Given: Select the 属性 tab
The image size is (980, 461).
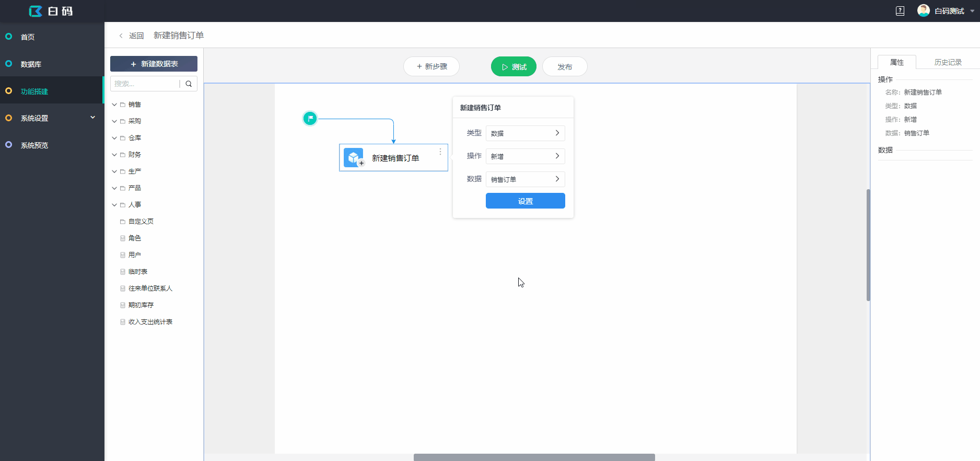Looking at the screenshot, I should 897,62.
